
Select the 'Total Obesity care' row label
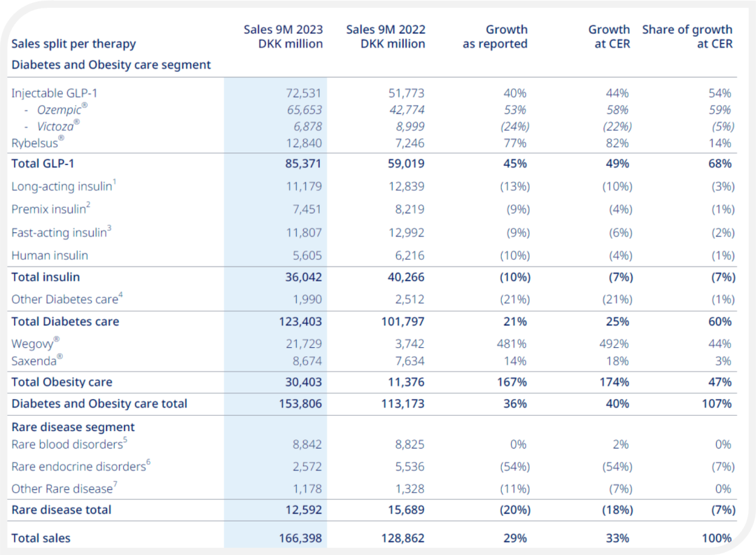click(x=62, y=382)
